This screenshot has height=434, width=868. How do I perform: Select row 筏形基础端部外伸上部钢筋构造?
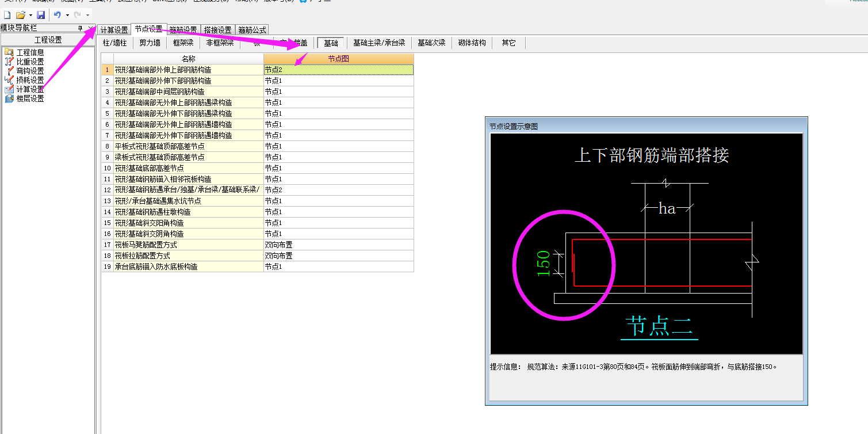(189, 70)
